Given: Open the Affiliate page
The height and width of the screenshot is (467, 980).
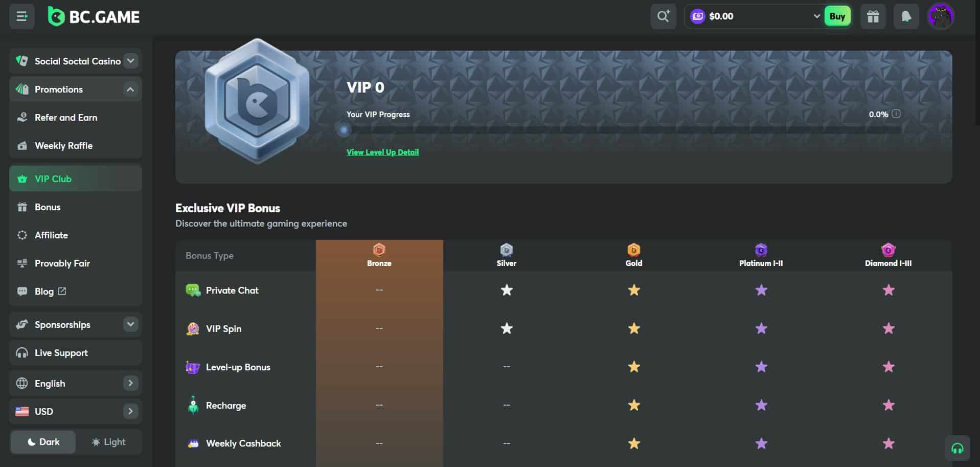Looking at the screenshot, I should (x=76, y=235).
